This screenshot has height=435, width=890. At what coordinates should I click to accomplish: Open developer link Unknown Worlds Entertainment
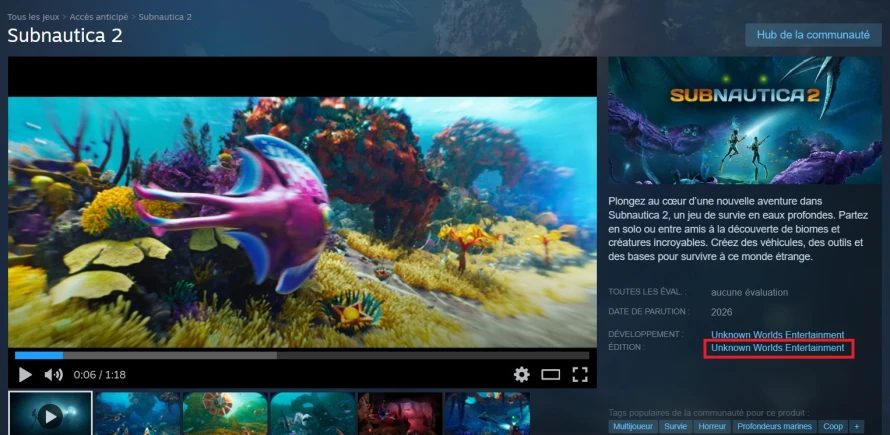[778, 334]
